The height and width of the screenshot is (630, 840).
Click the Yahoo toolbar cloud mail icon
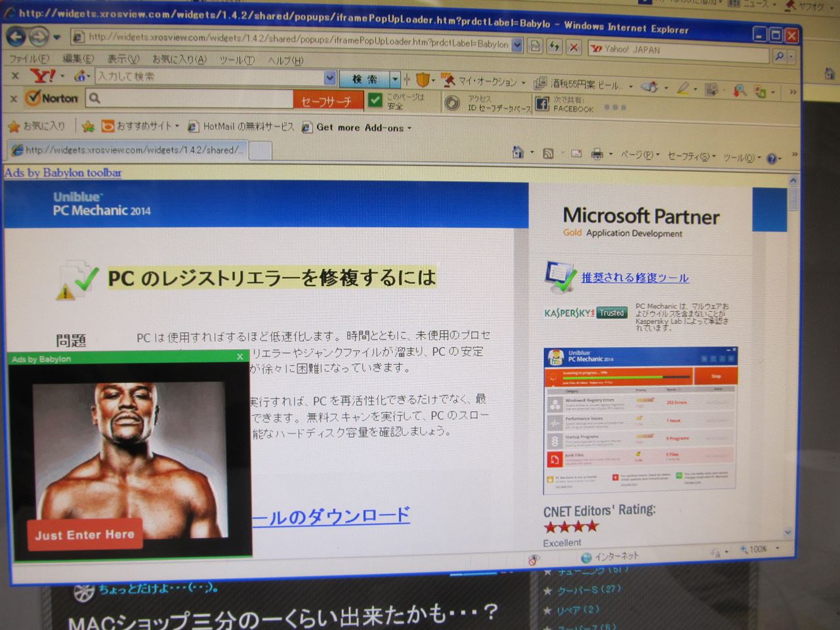coord(650,86)
